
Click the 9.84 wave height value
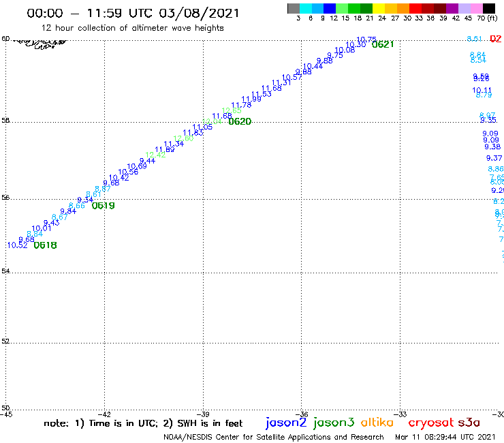tap(68, 211)
